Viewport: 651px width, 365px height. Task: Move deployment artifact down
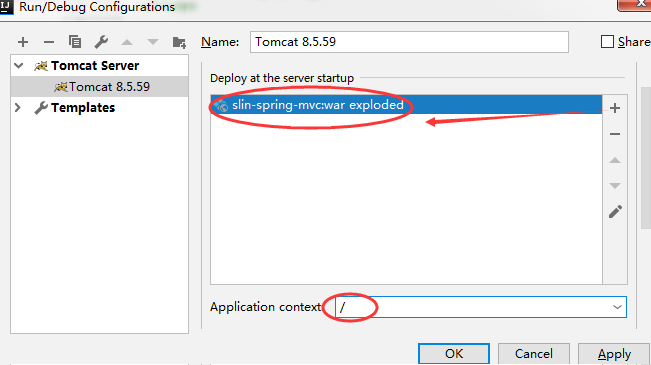(x=615, y=186)
